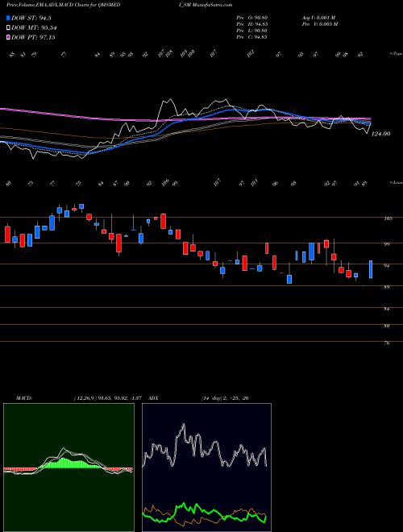
Task: Click the '99' price axis label
Action: (388, 244)
